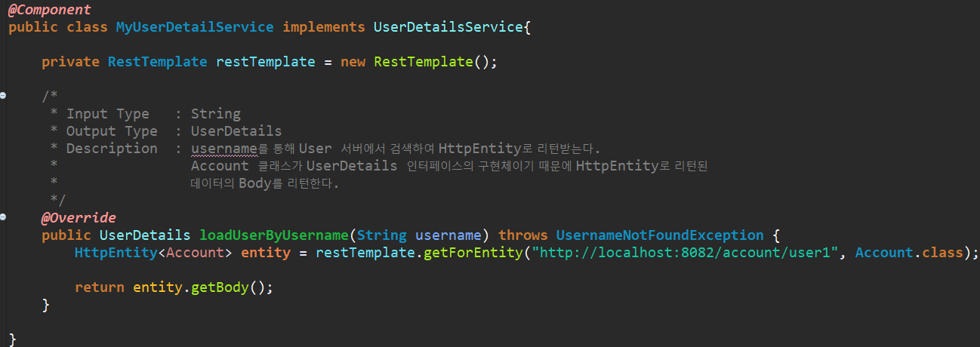The height and width of the screenshot is (347, 980).
Task: Collapse the block comment fold marker
Action: (3, 96)
